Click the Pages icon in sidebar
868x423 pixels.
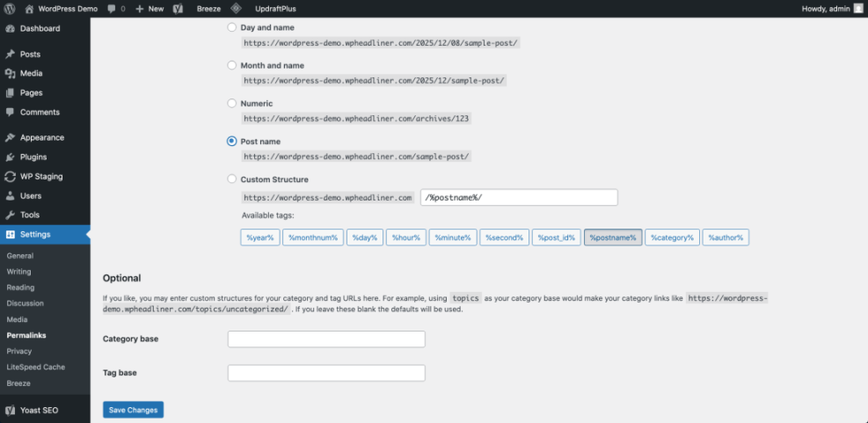[x=10, y=93]
